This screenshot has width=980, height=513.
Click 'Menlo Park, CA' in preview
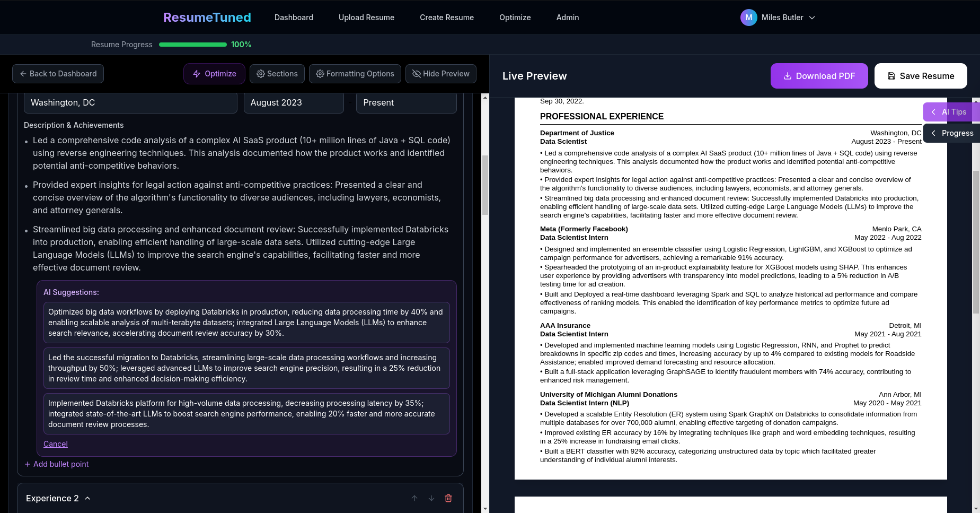coord(897,229)
